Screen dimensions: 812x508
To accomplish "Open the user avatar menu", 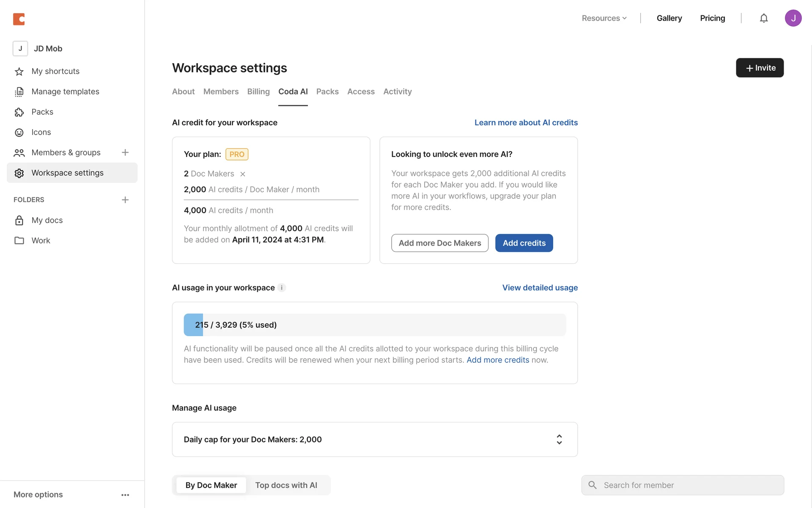I will coord(793,18).
